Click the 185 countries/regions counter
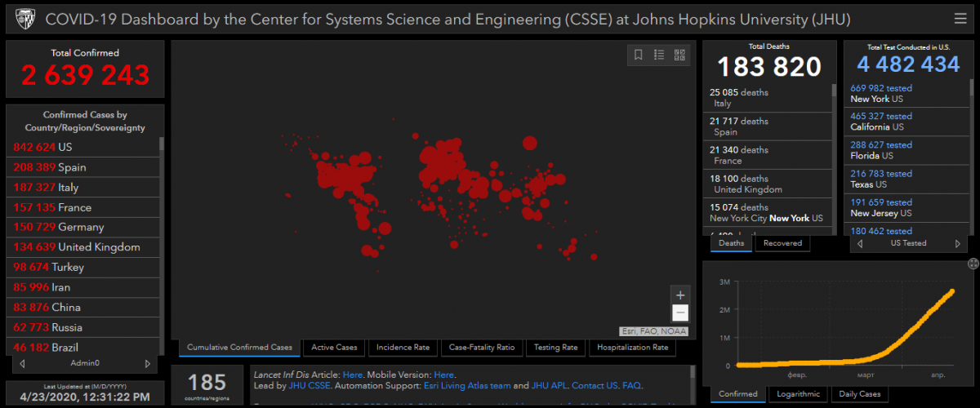Image resolution: width=980 pixels, height=408 pixels. [x=207, y=384]
